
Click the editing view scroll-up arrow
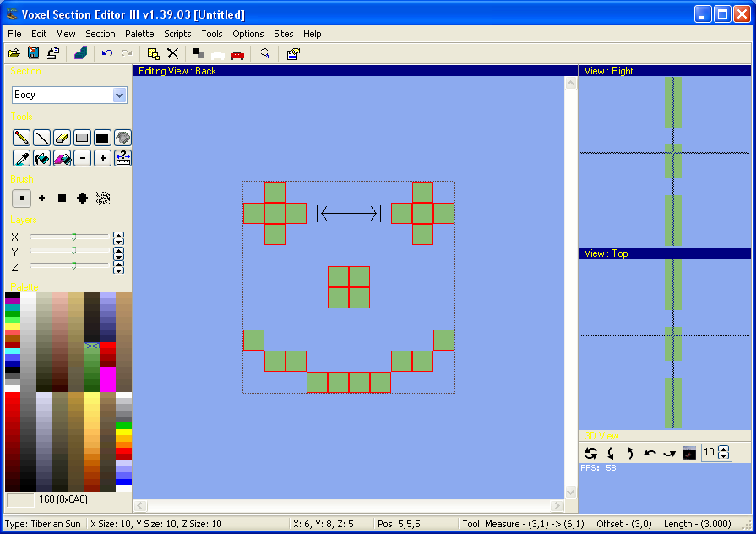point(571,84)
